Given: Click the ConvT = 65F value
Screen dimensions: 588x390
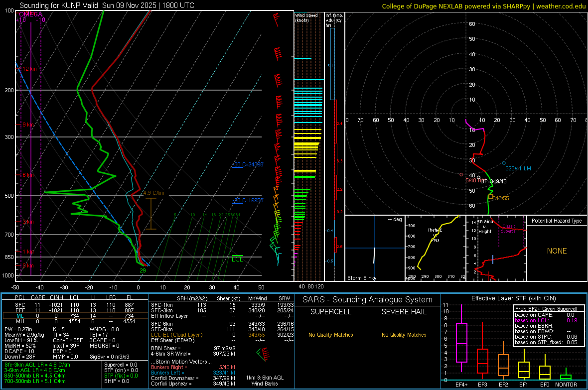Looking at the screenshot, I should pos(67,340).
